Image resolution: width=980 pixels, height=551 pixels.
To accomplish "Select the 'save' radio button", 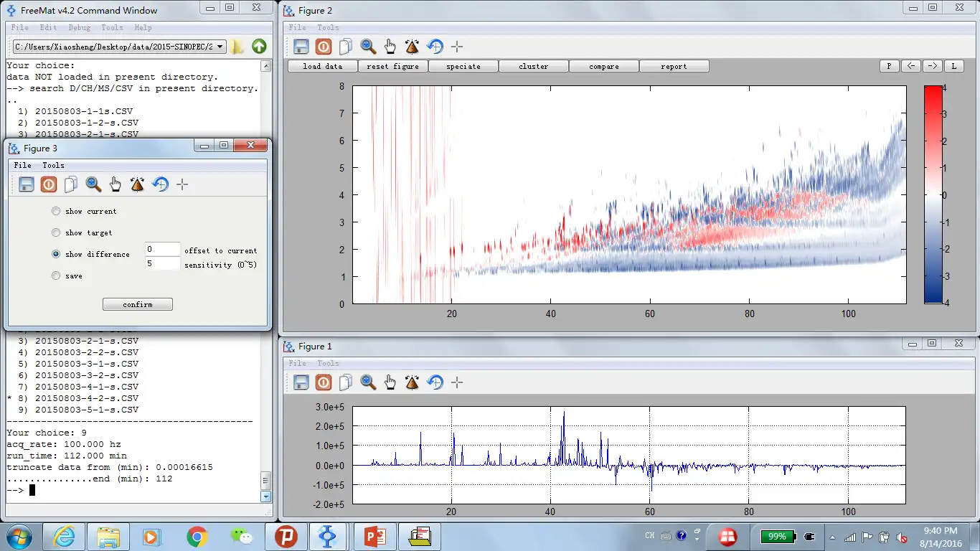I will (56, 275).
